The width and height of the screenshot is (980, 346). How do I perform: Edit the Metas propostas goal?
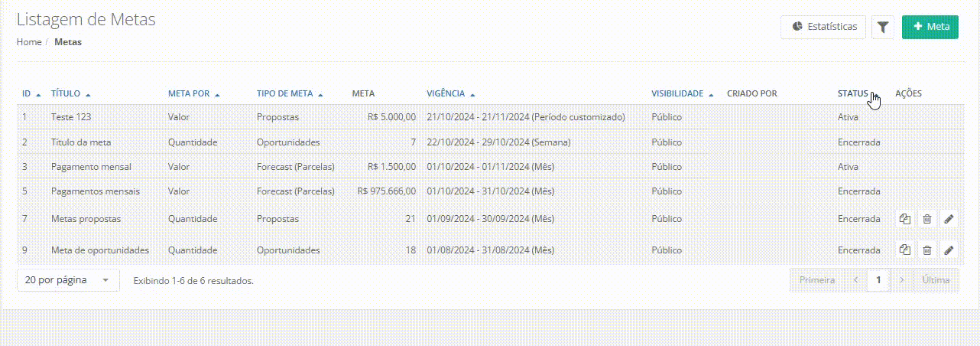949,219
